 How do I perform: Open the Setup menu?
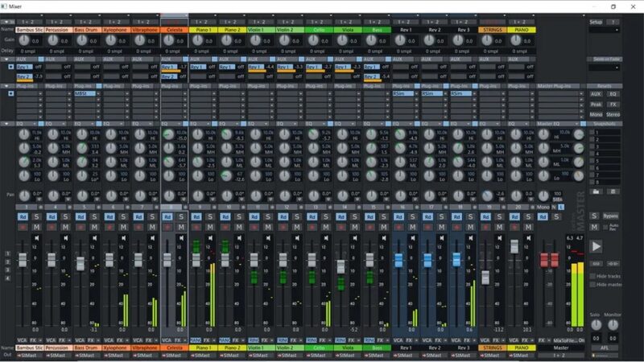(x=596, y=23)
